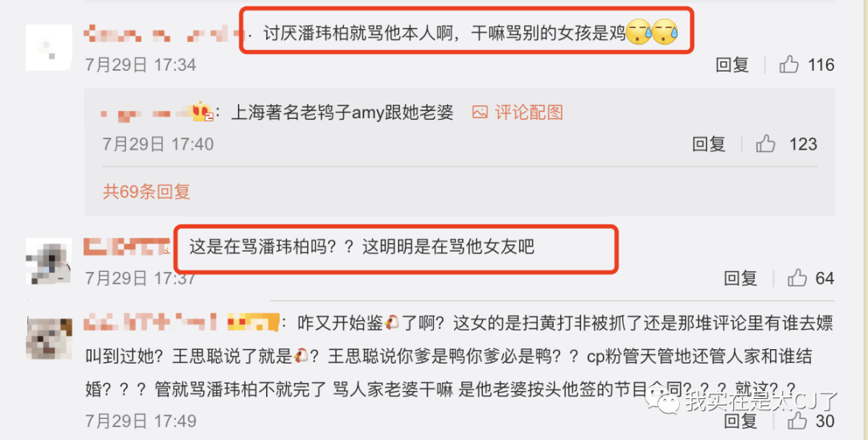
Task: Click the 7月29日 17:34 timestamp
Action: [x=141, y=65]
